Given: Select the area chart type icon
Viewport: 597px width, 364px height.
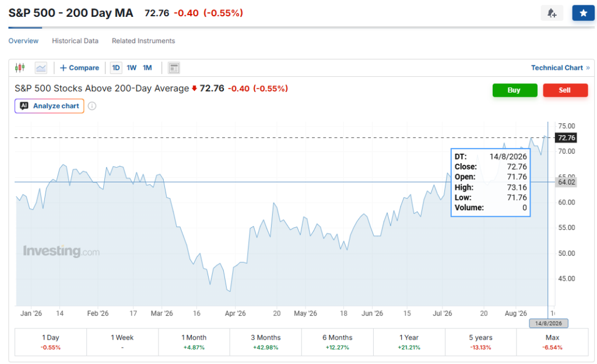Looking at the screenshot, I should pyautogui.click(x=41, y=68).
